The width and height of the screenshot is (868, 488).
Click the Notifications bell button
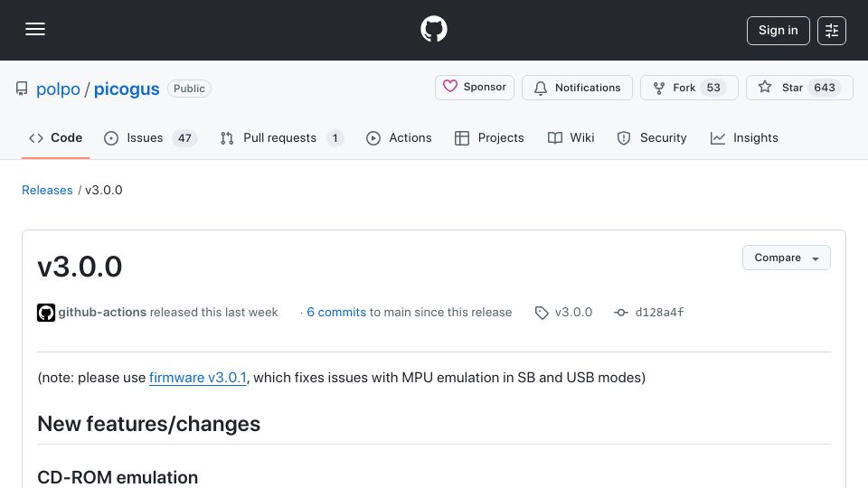tap(577, 88)
